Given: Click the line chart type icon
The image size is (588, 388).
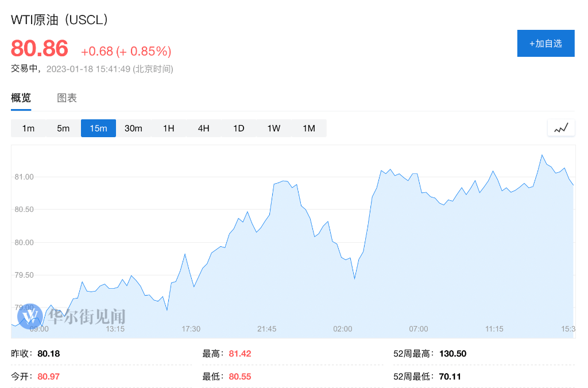Looking at the screenshot, I should 561,128.
